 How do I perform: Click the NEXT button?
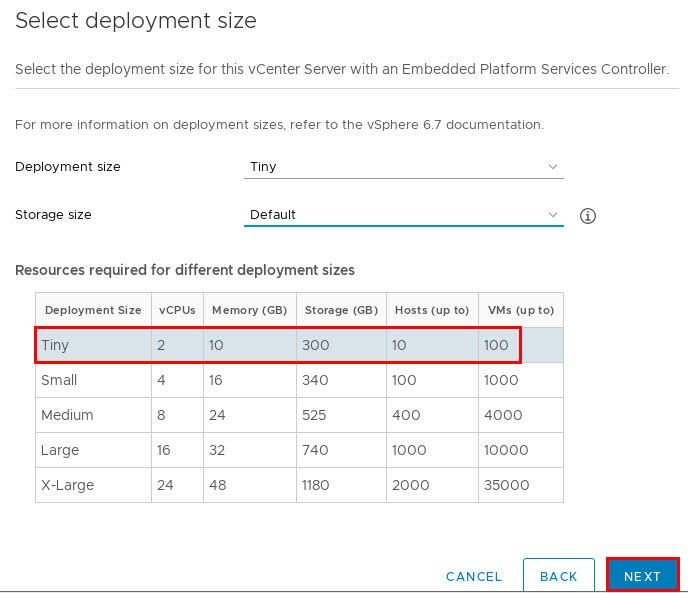tap(642, 575)
